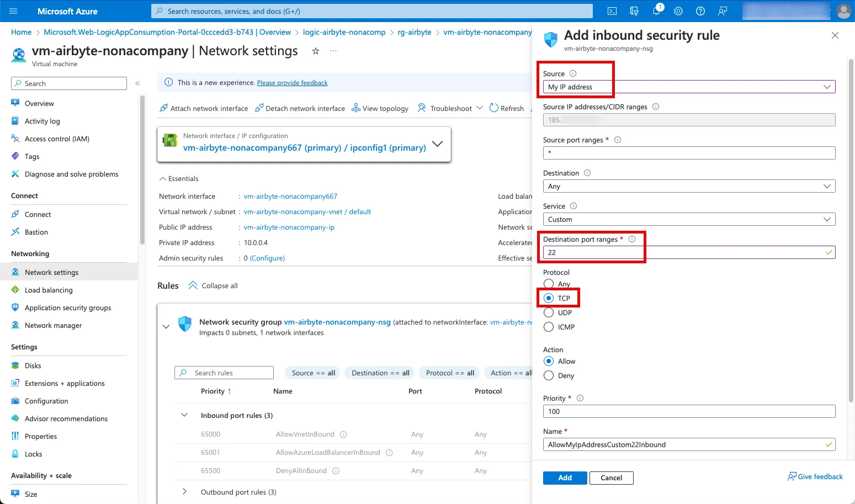Expand Outbound port rules section

click(184, 492)
